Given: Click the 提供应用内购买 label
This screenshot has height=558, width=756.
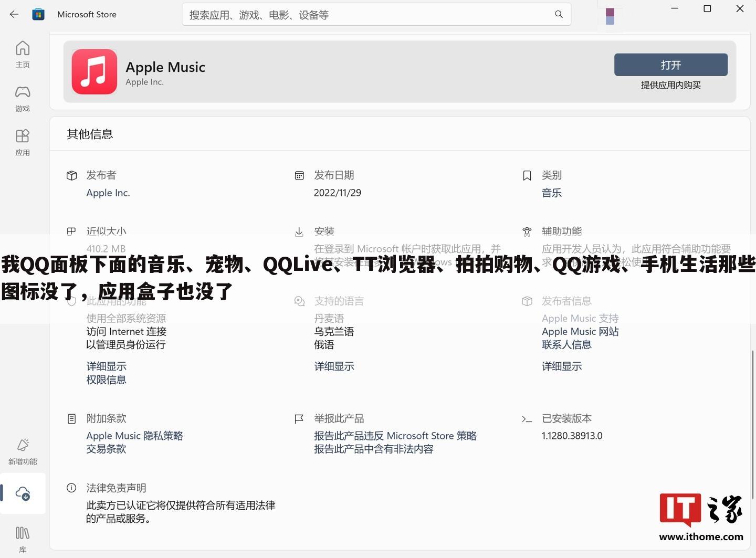Looking at the screenshot, I should 671,85.
